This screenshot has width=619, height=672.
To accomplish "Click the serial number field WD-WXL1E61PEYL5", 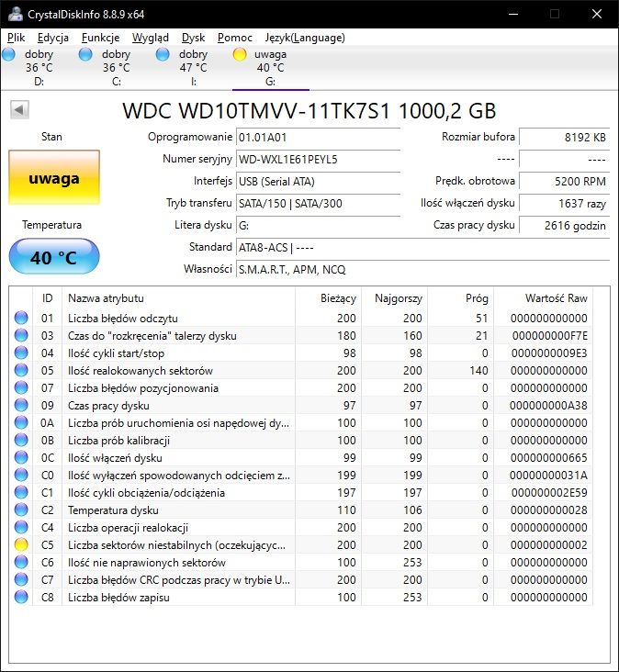I will [x=318, y=160].
